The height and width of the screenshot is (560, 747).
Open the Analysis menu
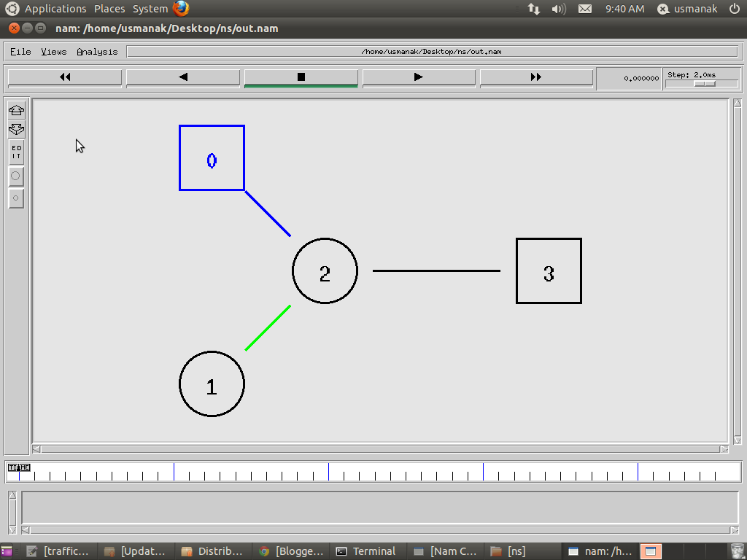coord(97,52)
